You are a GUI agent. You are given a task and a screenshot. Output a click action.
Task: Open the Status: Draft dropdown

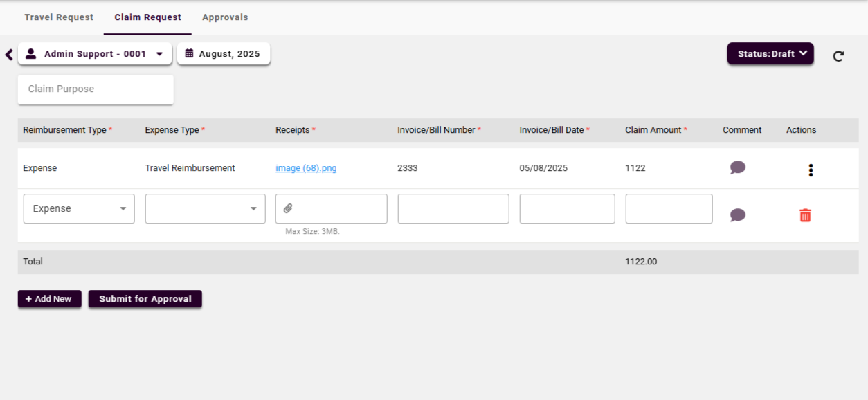click(770, 53)
